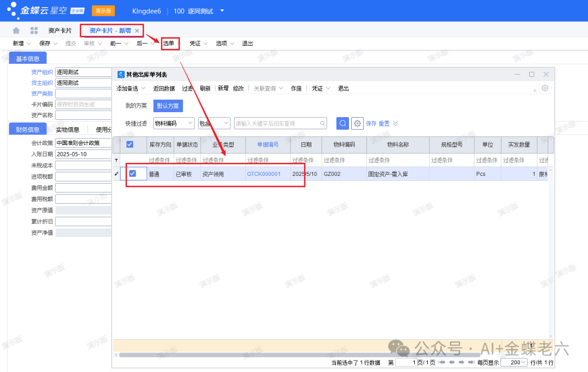The width and height of the screenshot is (588, 372).
Task: Open the 包含 condition dropdown
Action: pyautogui.click(x=214, y=124)
